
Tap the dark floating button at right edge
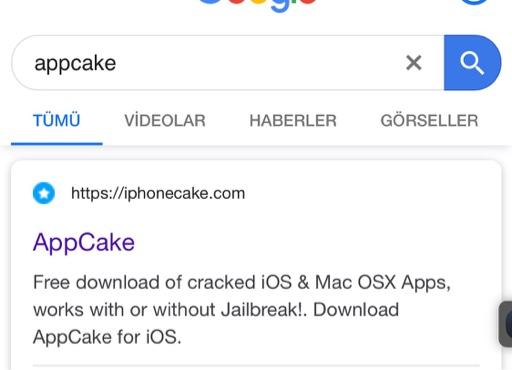pos(506,324)
